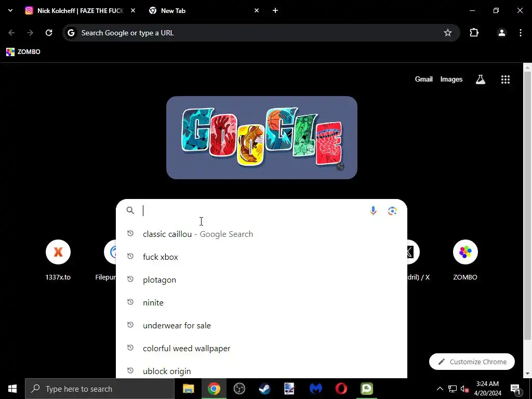Screen dimensions: 532x399
Task: Start voice search with microphone icon
Action: click(373, 211)
